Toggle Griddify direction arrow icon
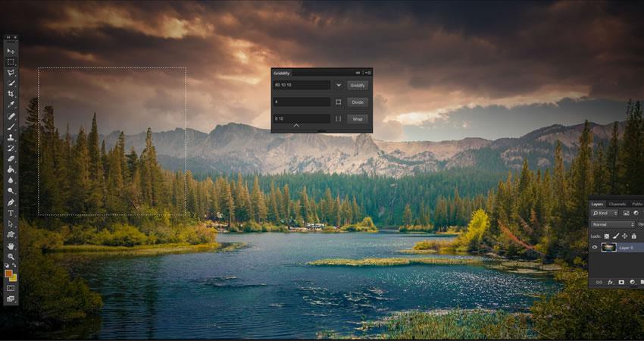 pos(339,86)
